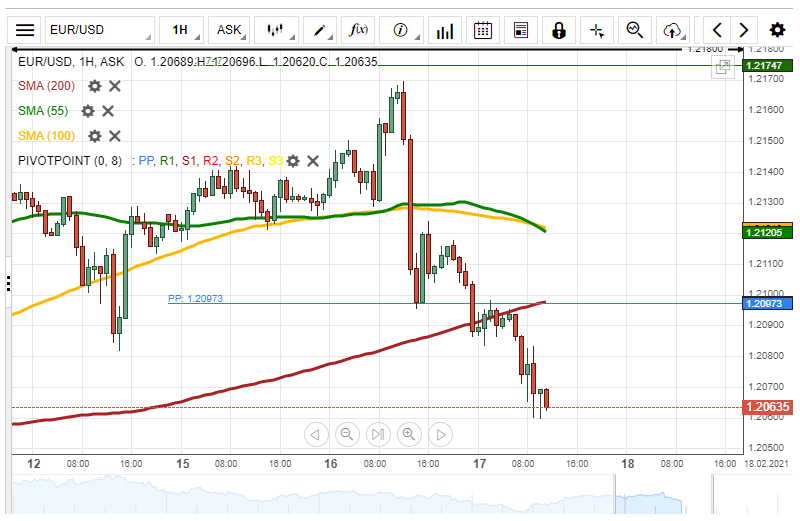The image size is (800, 521).
Task: Open the EUR/USD instrument selector
Action: click(x=99, y=30)
